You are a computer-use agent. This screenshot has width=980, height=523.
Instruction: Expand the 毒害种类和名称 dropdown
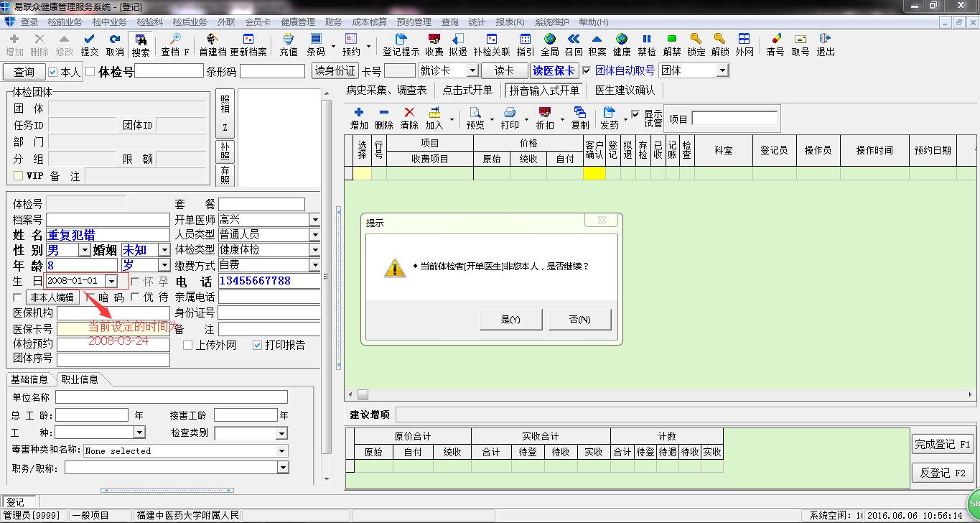pos(282,451)
